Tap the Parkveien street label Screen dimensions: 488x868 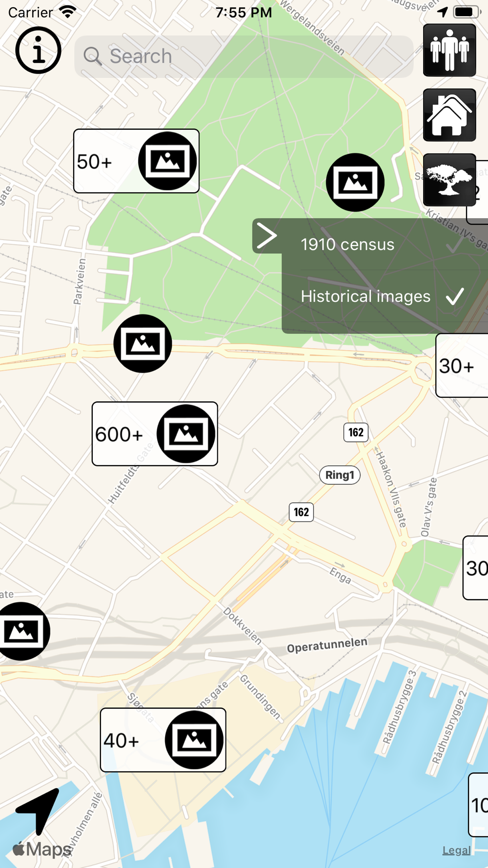coord(80,282)
